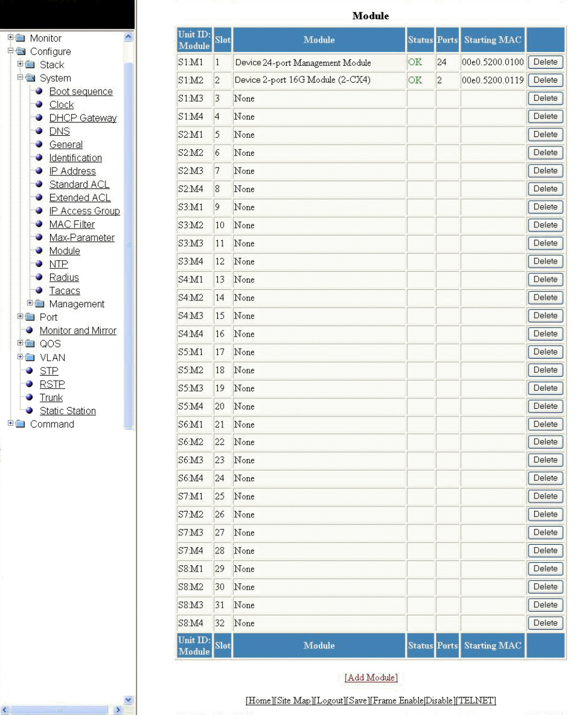
Task: Open the Boot sequence link
Action: coord(81,92)
